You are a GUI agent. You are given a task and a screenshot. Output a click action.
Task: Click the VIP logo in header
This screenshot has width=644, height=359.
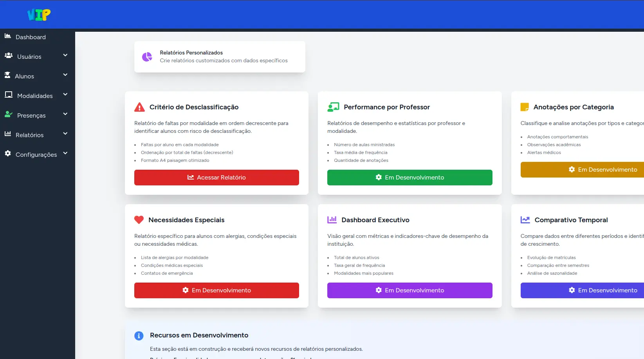(39, 15)
